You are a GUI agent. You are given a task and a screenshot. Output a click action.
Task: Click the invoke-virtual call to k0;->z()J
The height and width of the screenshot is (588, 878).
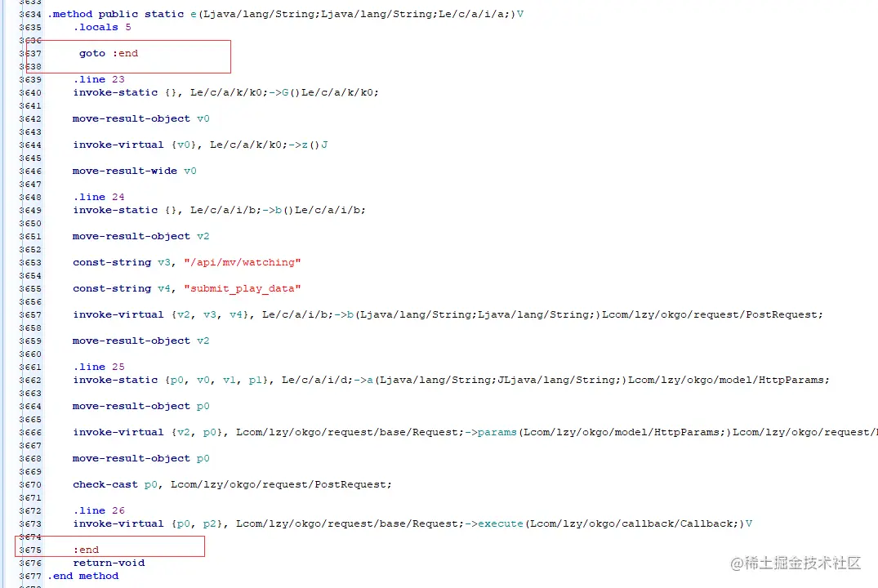click(x=200, y=145)
